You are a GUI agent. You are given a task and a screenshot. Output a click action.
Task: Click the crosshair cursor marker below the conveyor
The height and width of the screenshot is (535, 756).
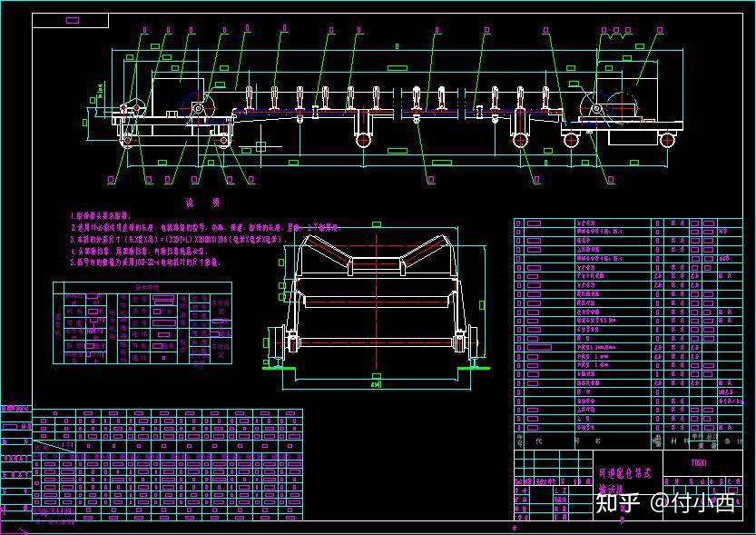260,145
